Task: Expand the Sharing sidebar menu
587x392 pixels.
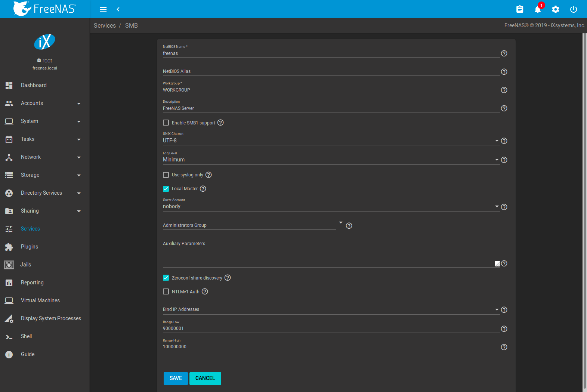Action: 45,211
